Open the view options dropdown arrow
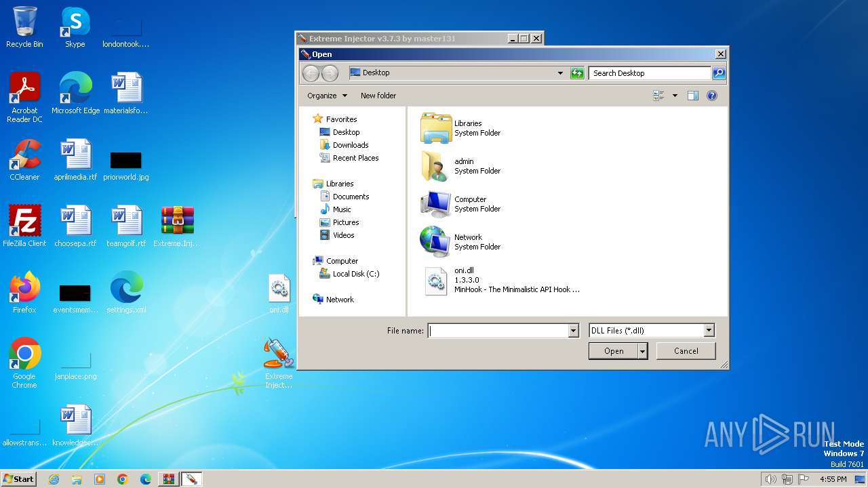The height and width of the screenshot is (488, 868). [675, 96]
